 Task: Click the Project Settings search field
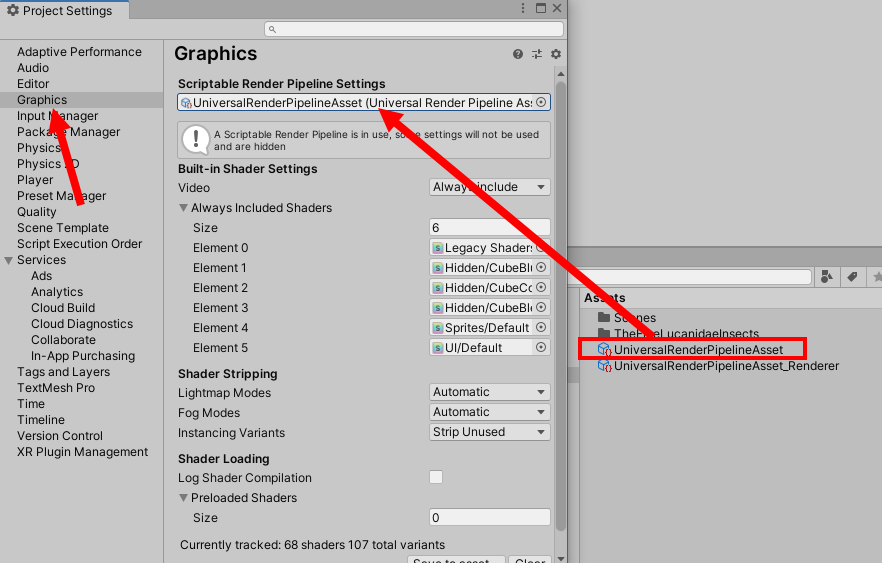click(x=414, y=29)
